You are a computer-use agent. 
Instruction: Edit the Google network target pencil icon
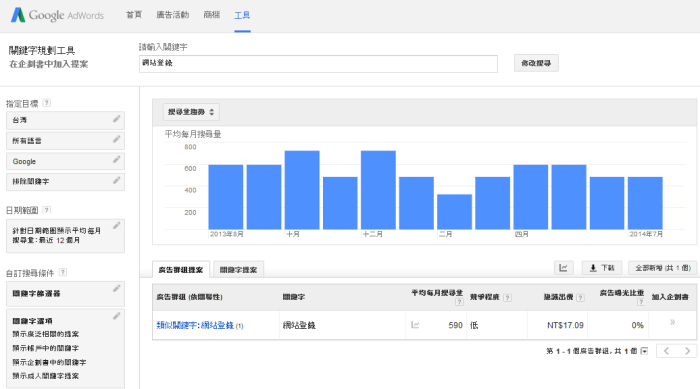tap(117, 159)
